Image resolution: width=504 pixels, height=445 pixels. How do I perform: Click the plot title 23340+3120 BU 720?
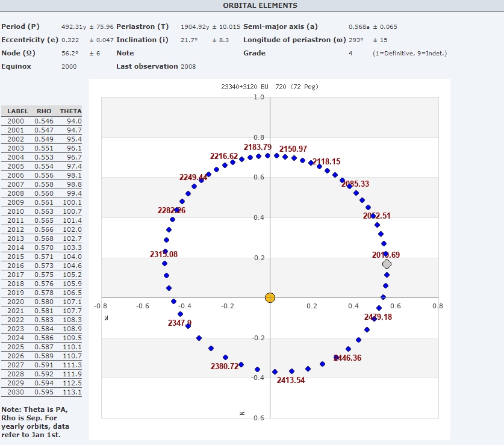pyautogui.click(x=269, y=87)
